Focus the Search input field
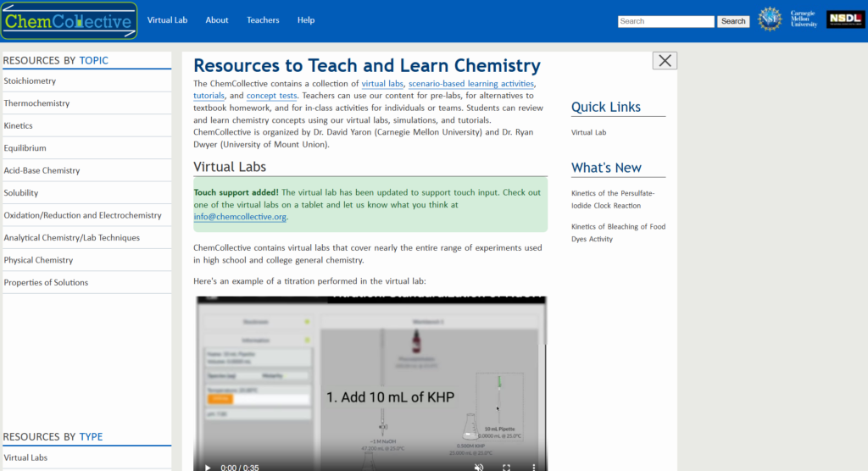The image size is (868, 471). 666,21
